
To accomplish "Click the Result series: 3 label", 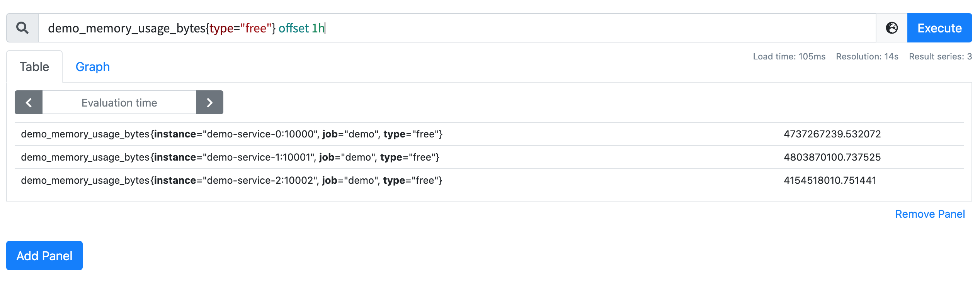I will click(940, 56).
